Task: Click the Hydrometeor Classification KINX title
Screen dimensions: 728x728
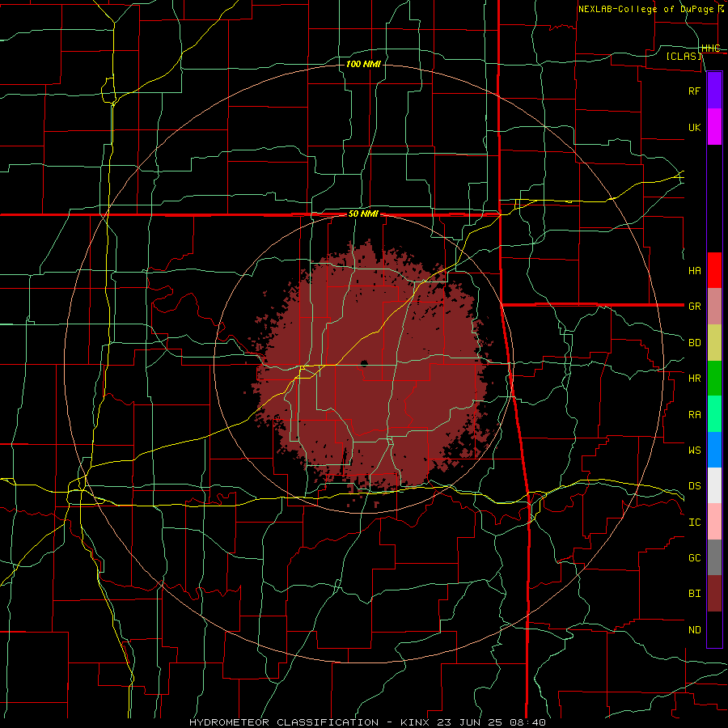Action: (367, 722)
